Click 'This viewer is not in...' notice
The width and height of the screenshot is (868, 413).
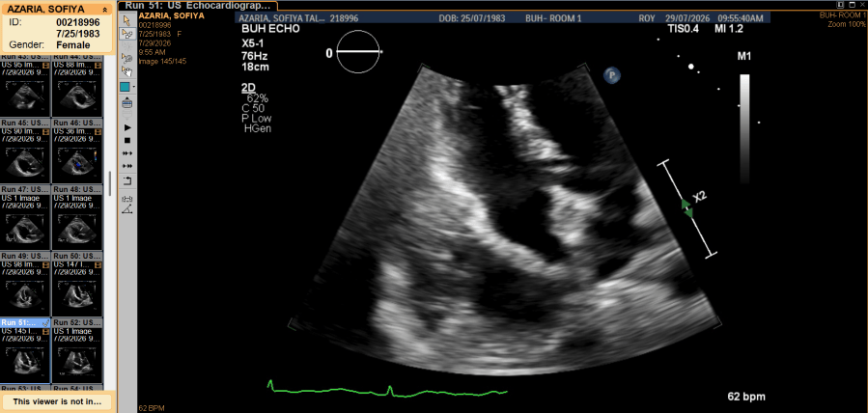click(x=58, y=401)
